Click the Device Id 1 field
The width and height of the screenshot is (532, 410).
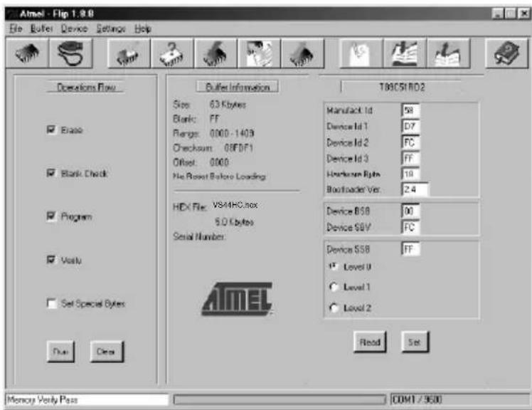pos(410,127)
